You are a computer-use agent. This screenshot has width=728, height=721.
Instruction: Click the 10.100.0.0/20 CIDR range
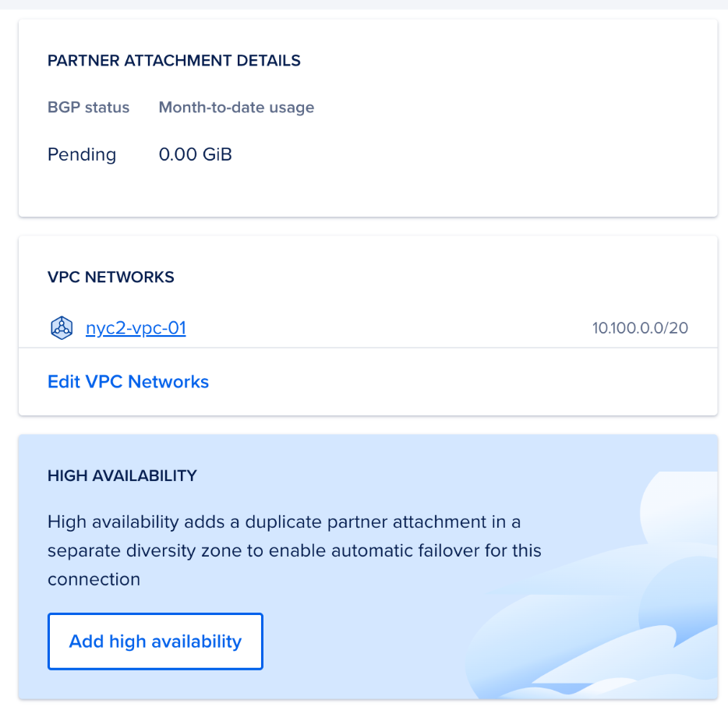click(640, 327)
